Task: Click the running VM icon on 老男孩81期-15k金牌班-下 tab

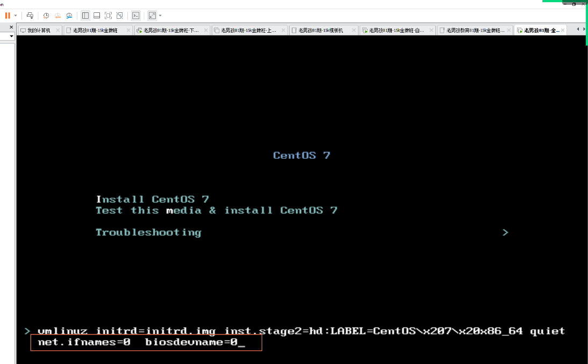Action: click(140, 30)
